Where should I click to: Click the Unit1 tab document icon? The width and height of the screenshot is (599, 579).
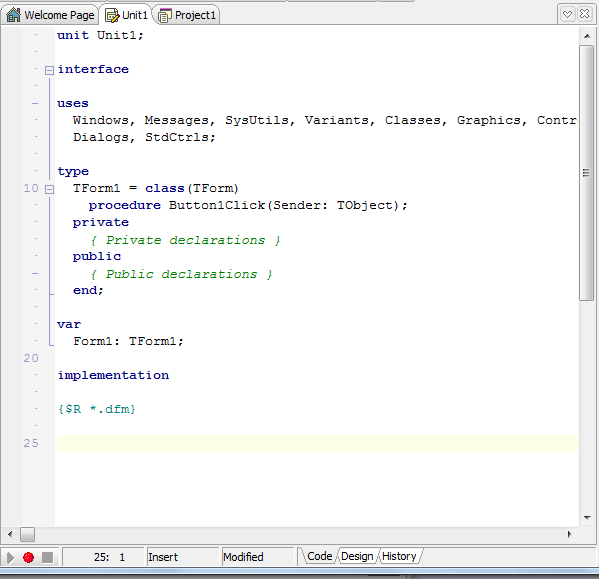pos(112,15)
